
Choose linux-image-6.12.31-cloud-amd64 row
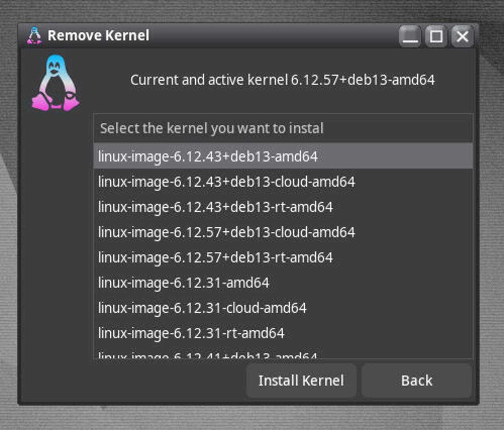coord(283,307)
